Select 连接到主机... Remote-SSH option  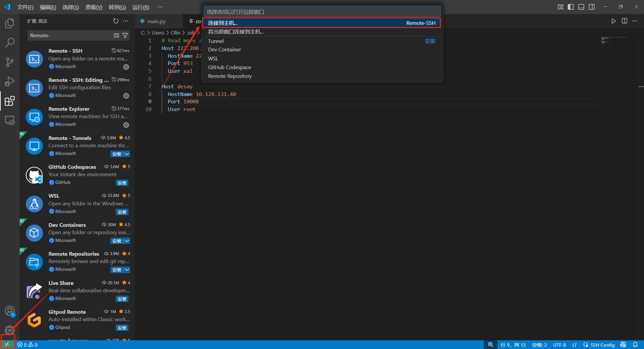322,23
